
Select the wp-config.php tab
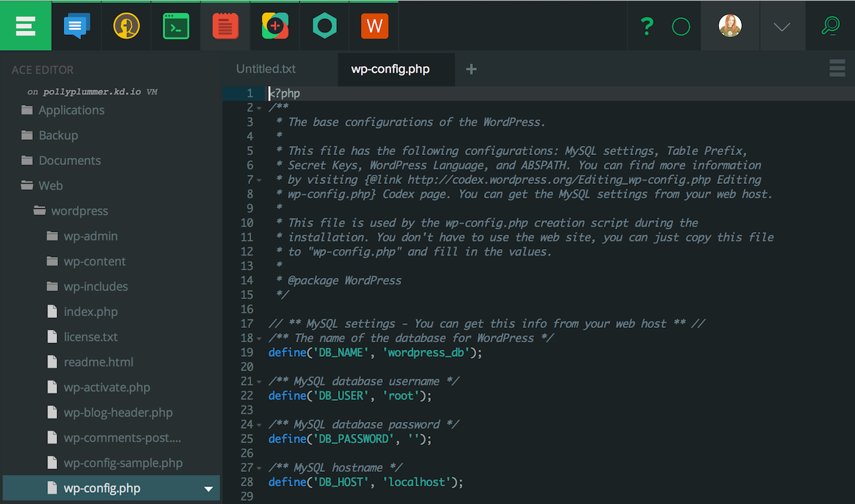(x=395, y=69)
